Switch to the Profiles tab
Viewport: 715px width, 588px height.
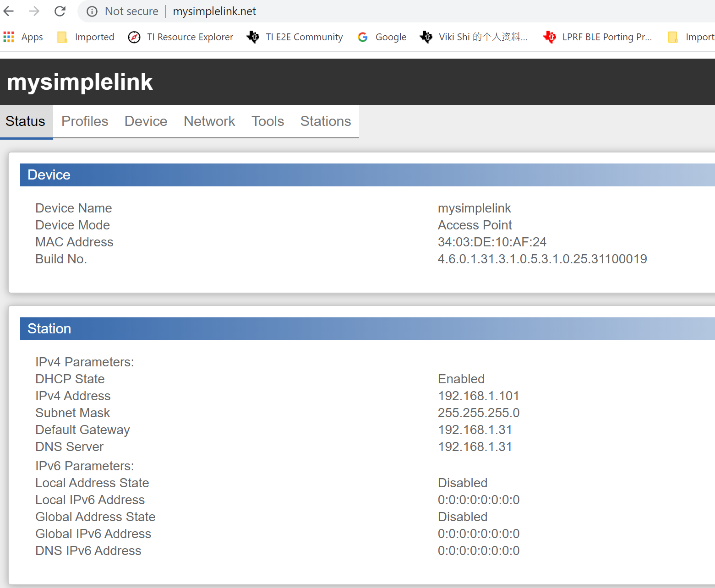(85, 121)
